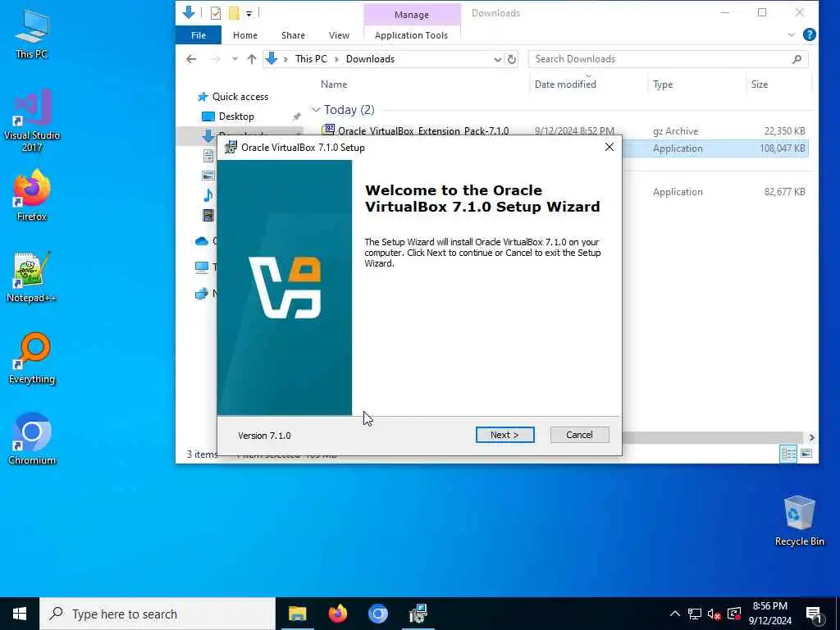
Task: Switch to View ribbon tab
Action: (x=339, y=35)
